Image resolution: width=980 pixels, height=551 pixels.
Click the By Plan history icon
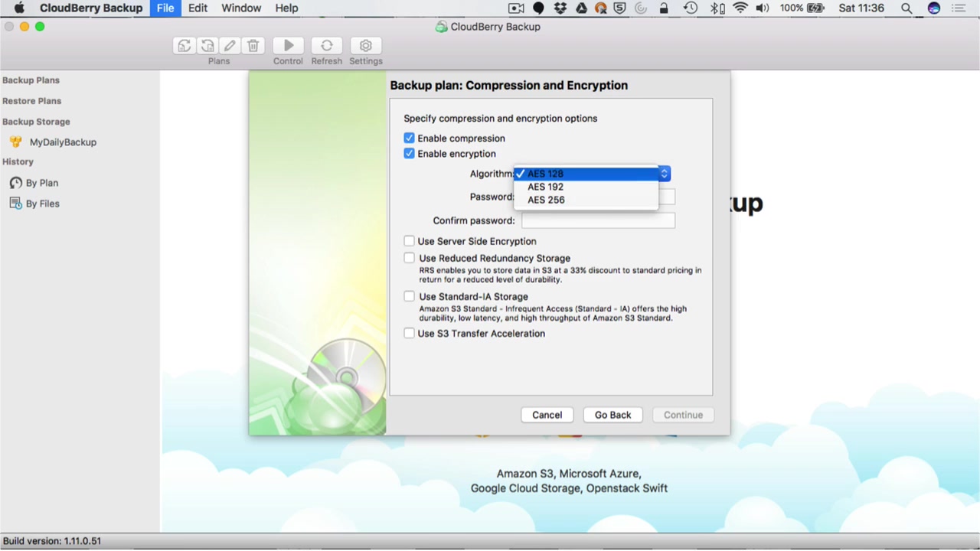coord(15,183)
